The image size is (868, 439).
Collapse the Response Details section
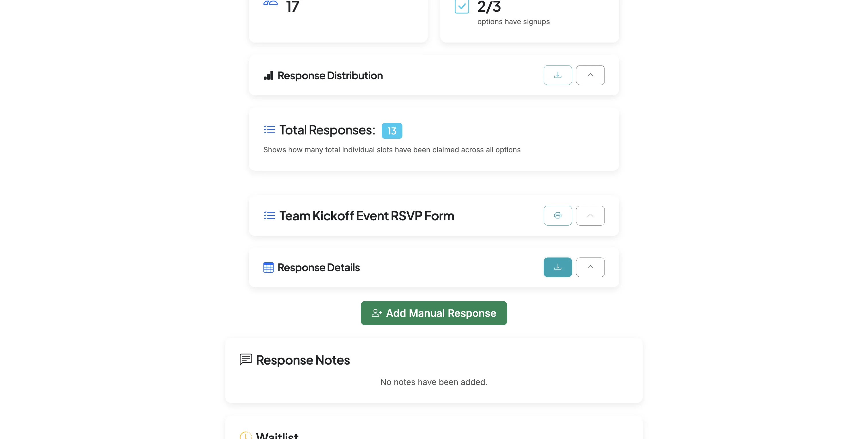coord(590,267)
